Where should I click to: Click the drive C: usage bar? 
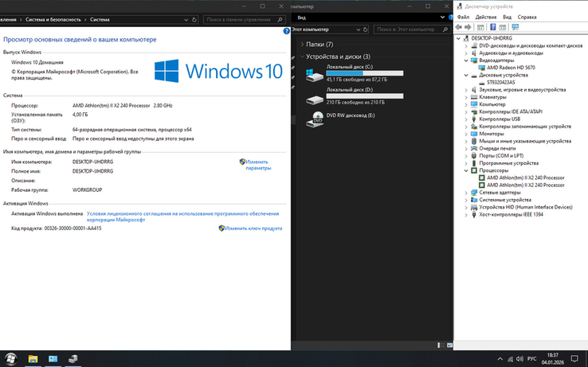tap(365, 73)
